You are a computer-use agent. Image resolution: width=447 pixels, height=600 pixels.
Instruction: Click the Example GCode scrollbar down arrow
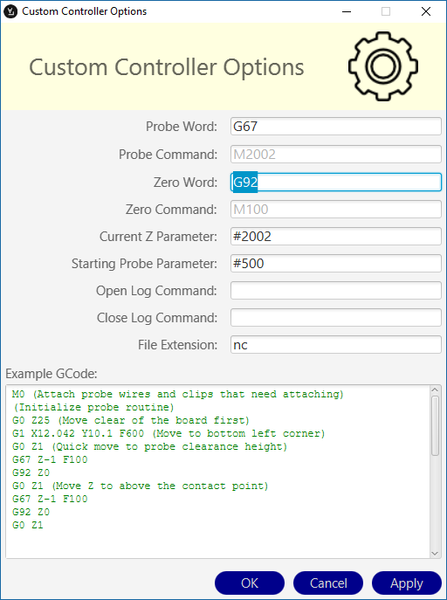435,553
